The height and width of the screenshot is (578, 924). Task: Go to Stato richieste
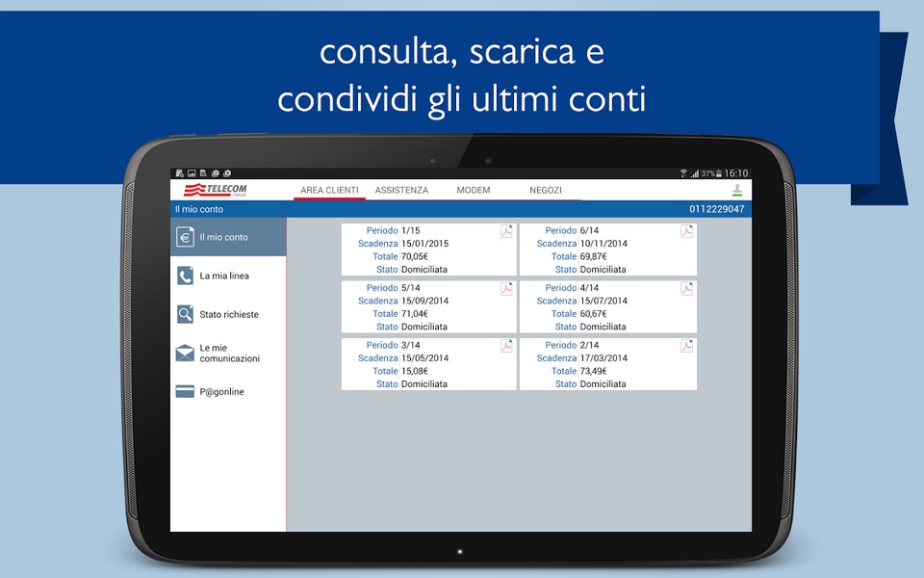(x=228, y=314)
